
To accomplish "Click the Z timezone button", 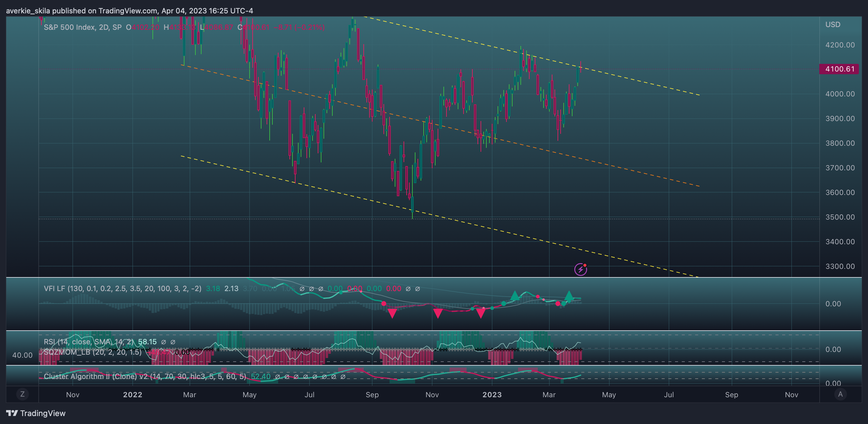I will pyautogui.click(x=23, y=394).
